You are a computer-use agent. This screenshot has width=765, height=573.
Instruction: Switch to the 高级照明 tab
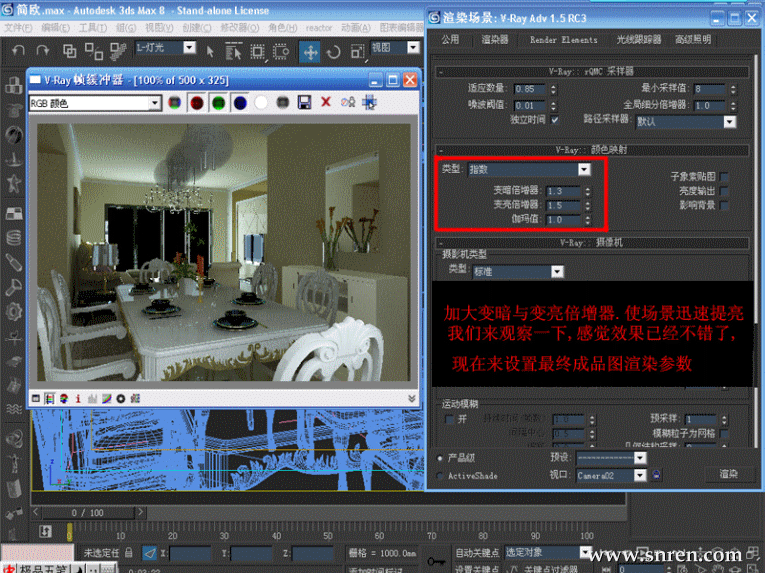pos(693,40)
